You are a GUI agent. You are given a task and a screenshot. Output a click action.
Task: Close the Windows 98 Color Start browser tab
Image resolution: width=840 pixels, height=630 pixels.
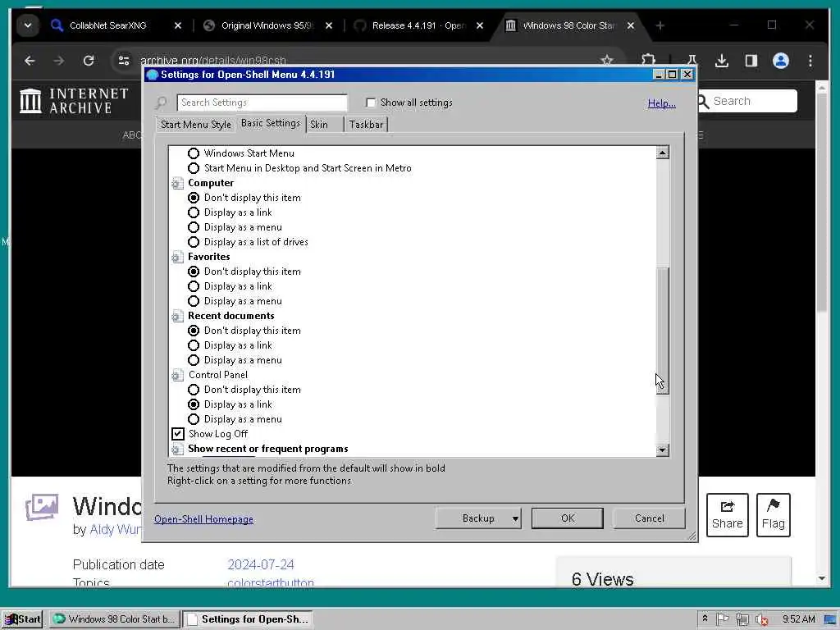pos(631,25)
